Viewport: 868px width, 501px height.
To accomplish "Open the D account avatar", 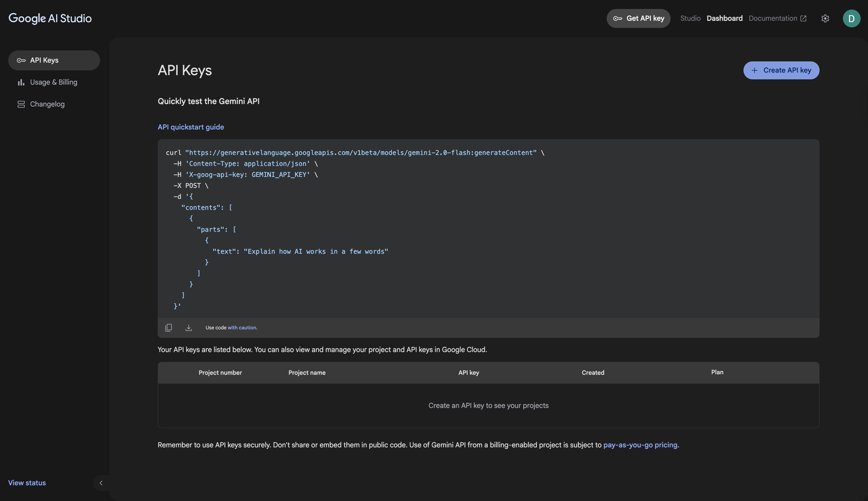I will coord(852,18).
